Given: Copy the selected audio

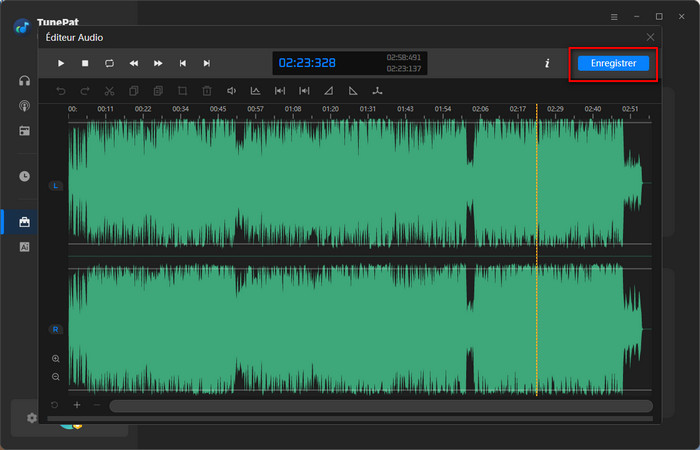Looking at the screenshot, I should pos(133,91).
